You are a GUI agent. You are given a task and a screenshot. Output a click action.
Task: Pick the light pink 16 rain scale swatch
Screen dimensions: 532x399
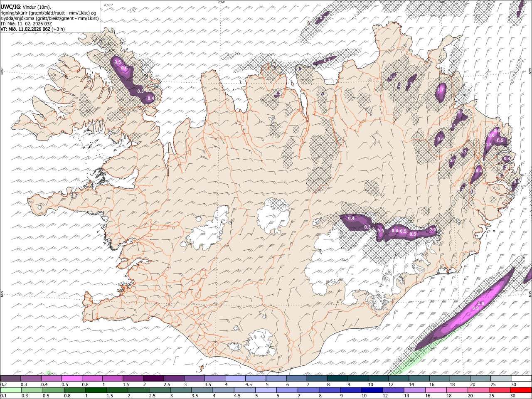(436, 390)
